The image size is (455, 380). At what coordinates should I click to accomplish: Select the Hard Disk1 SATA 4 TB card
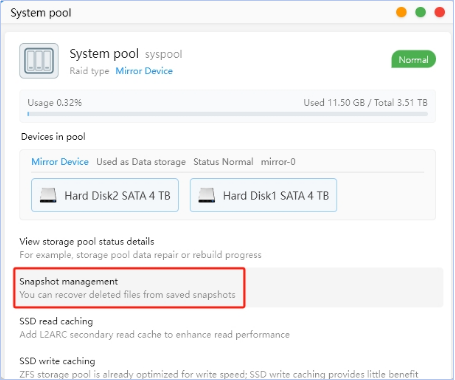click(263, 195)
